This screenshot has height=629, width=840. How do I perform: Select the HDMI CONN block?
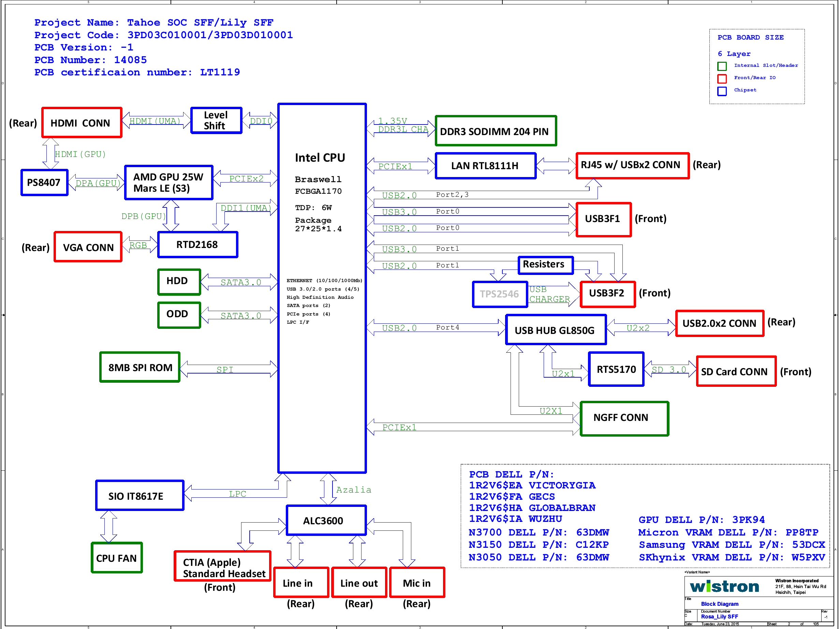(x=82, y=123)
